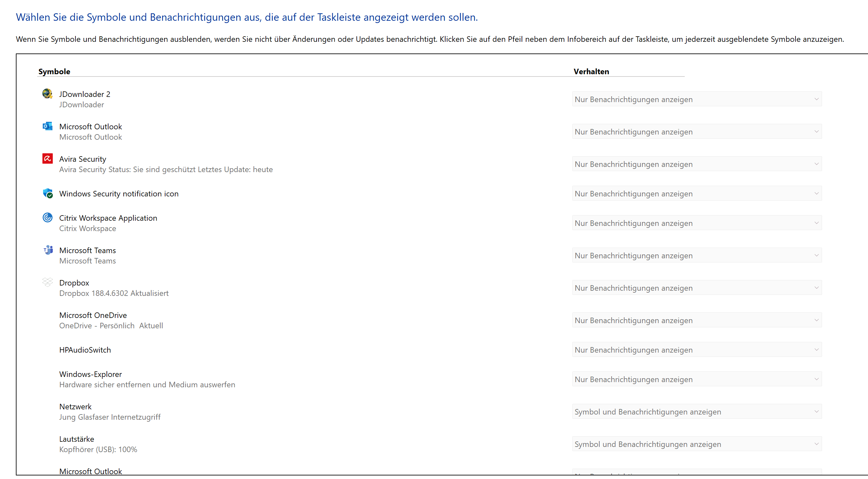Screen dimensions: 868x479
Task: Select 'Windows Security notification icon' label
Action: pos(119,193)
